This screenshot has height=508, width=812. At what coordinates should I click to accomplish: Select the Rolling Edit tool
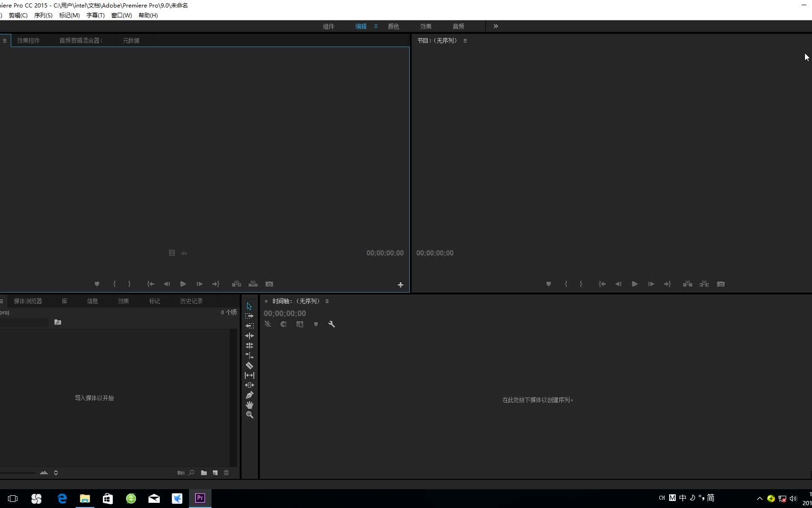pos(249,346)
